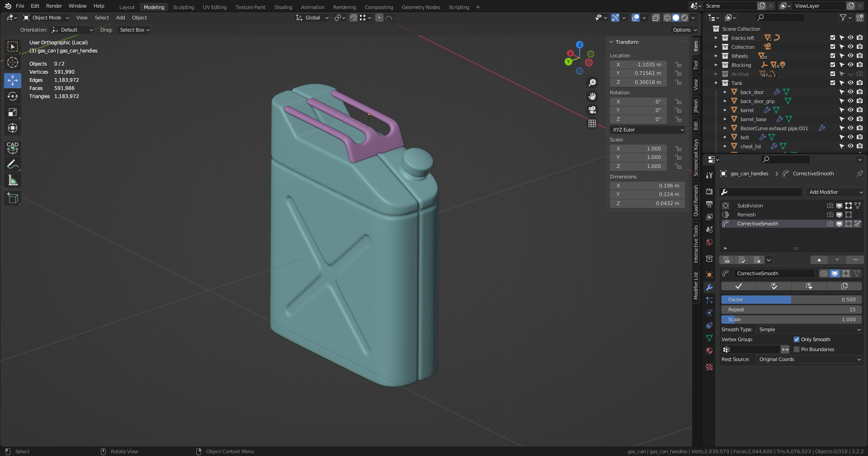Open the Rest Source dropdown
Screen dimensions: 868x456
coord(809,359)
